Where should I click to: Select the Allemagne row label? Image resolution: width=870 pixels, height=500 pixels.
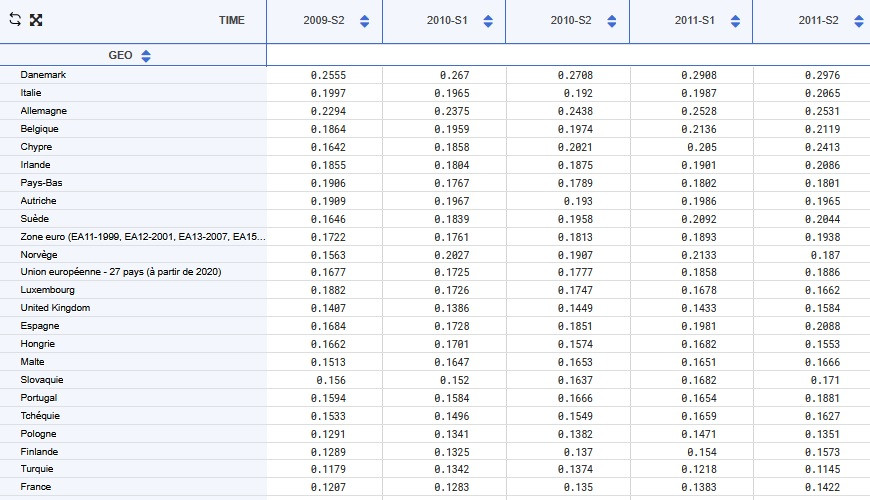click(44, 110)
